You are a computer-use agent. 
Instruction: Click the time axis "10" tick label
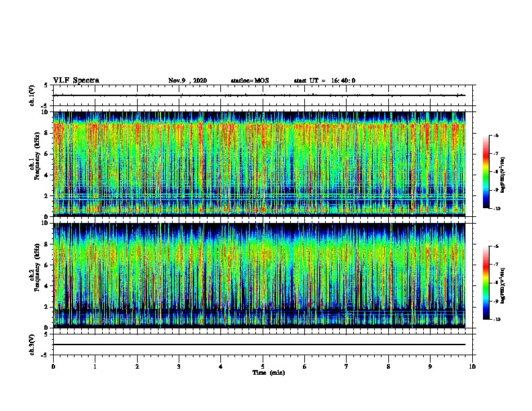tap(472, 367)
